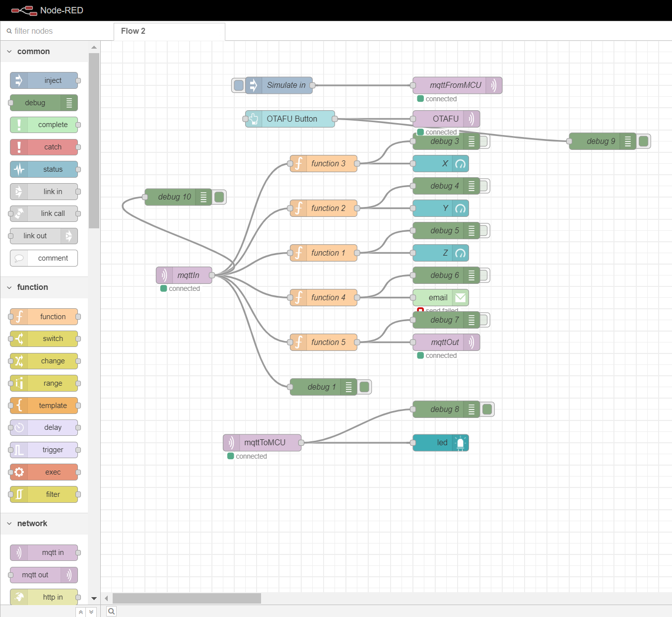This screenshot has height=617, width=672.
Task: Select the link out palette node
Action: click(x=44, y=236)
